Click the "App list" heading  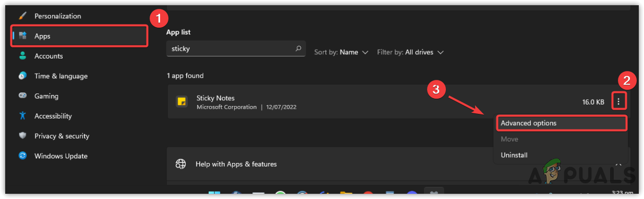(x=178, y=32)
